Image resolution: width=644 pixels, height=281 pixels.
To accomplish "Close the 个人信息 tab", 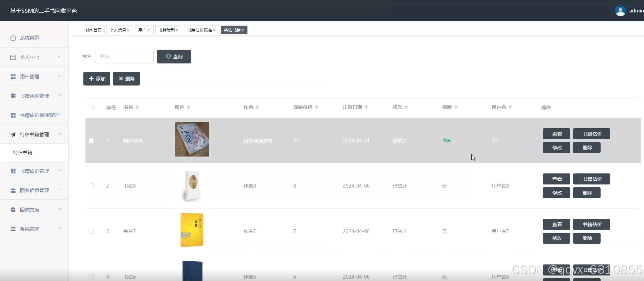I will [128, 30].
